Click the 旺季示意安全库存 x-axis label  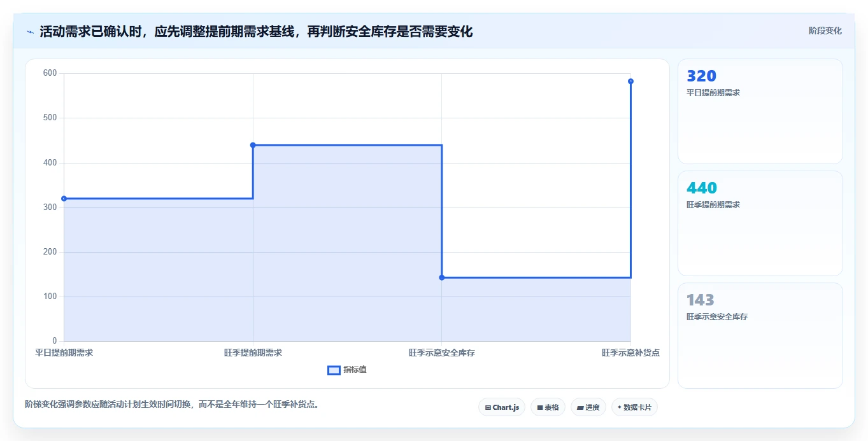pos(442,353)
